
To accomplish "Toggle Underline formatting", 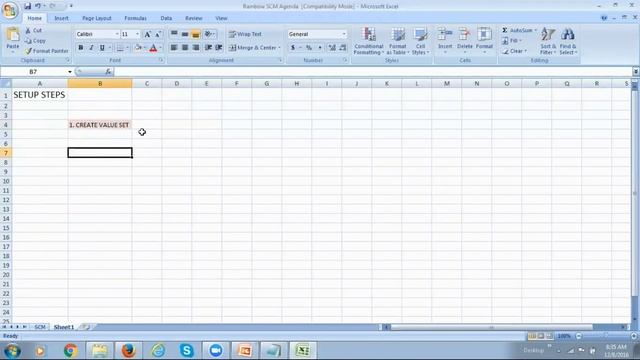I will click(x=102, y=48).
